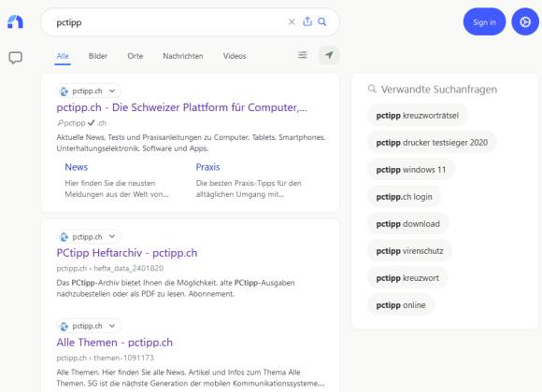Select related search 'pctipp windows 11'

click(x=410, y=170)
